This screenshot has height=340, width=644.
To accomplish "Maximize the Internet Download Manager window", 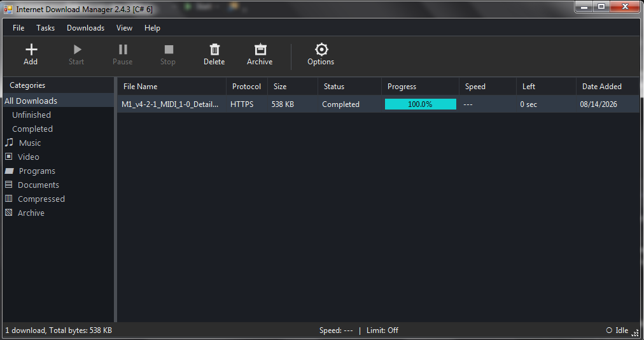I will click(x=601, y=6).
